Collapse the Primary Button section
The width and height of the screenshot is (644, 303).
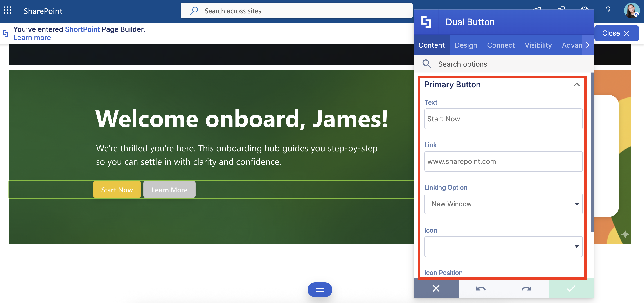click(x=576, y=85)
